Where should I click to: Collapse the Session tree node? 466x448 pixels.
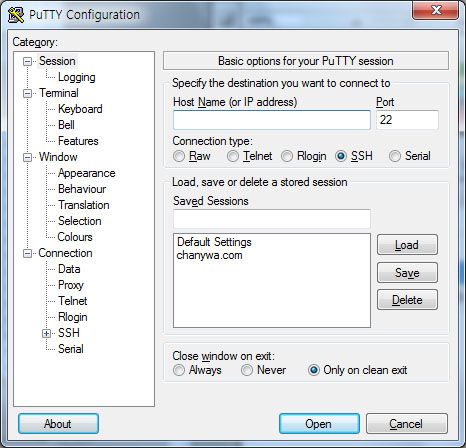coord(27,61)
